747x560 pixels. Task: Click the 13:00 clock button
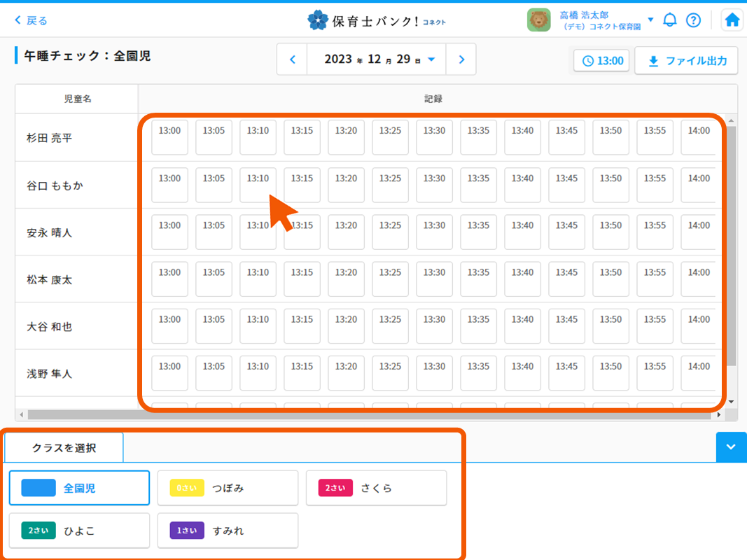[x=602, y=61]
